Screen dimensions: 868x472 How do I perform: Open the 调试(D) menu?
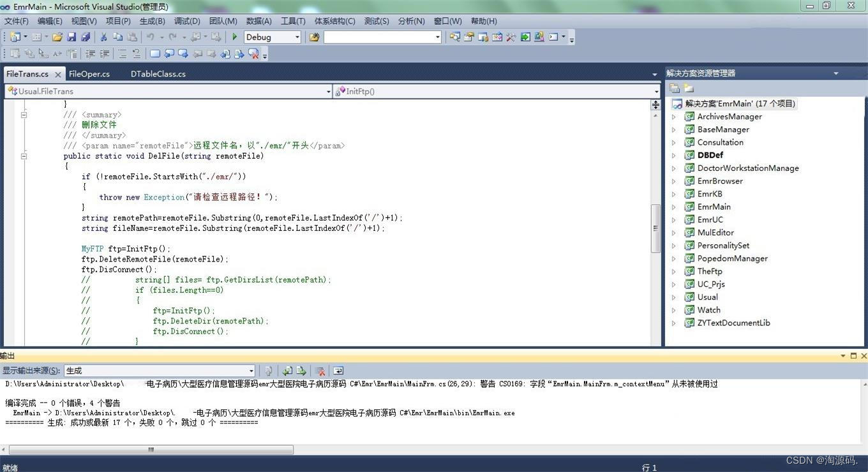(x=187, y=21)
